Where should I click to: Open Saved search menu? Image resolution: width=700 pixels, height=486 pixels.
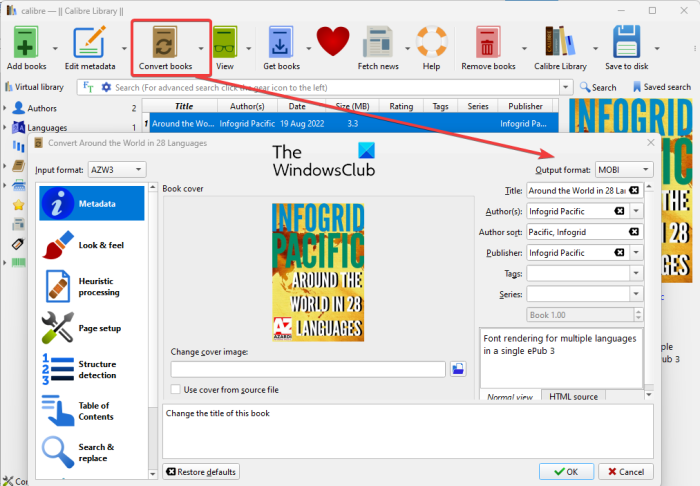662,87
